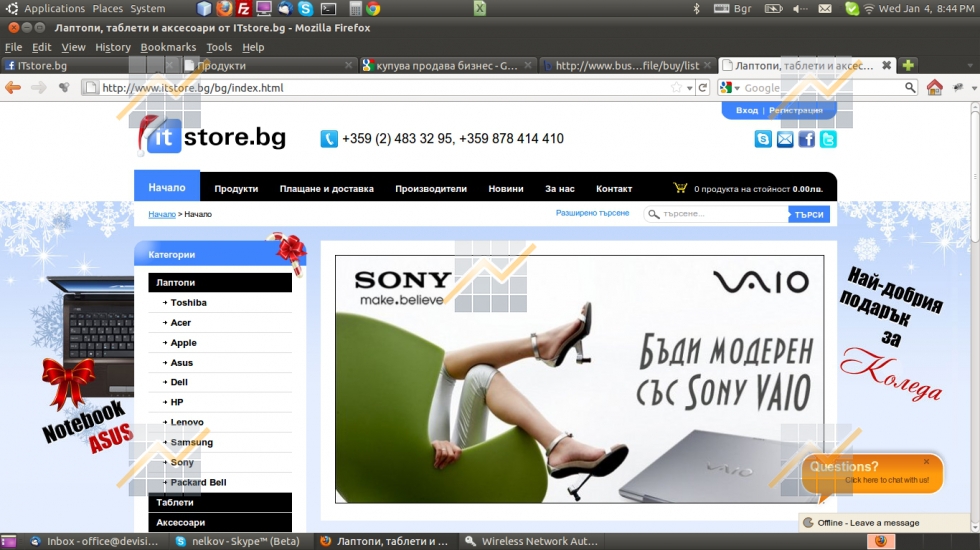This screenshot has height=550, width=980.
Task: Click the Bluetooth indicator in the top panel
Action: pos(696,8)
